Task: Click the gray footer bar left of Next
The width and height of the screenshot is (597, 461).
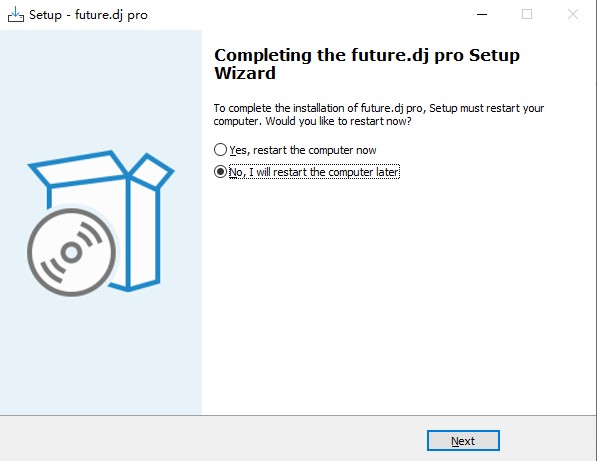Action: tap(213, 439)
